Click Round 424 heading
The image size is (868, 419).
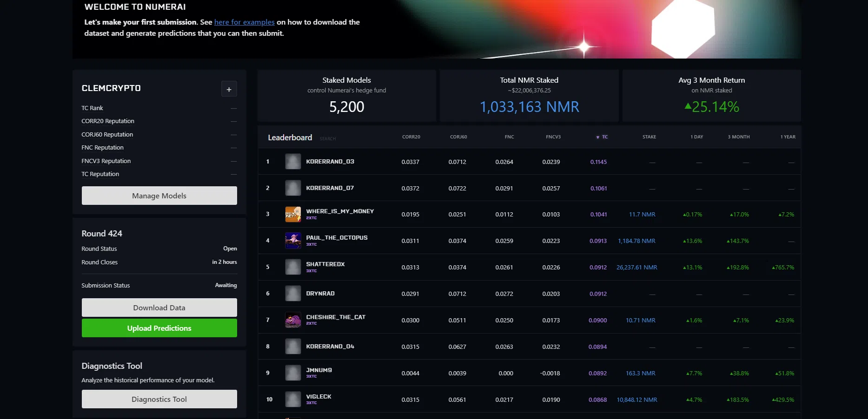(x=102, y=233)
